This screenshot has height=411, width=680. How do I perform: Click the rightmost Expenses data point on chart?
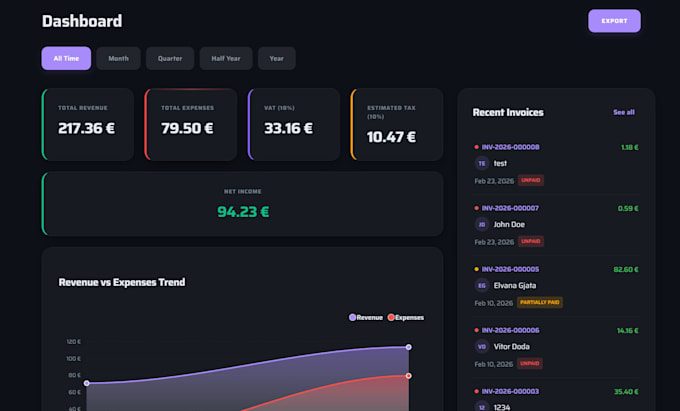click(409, 376)
